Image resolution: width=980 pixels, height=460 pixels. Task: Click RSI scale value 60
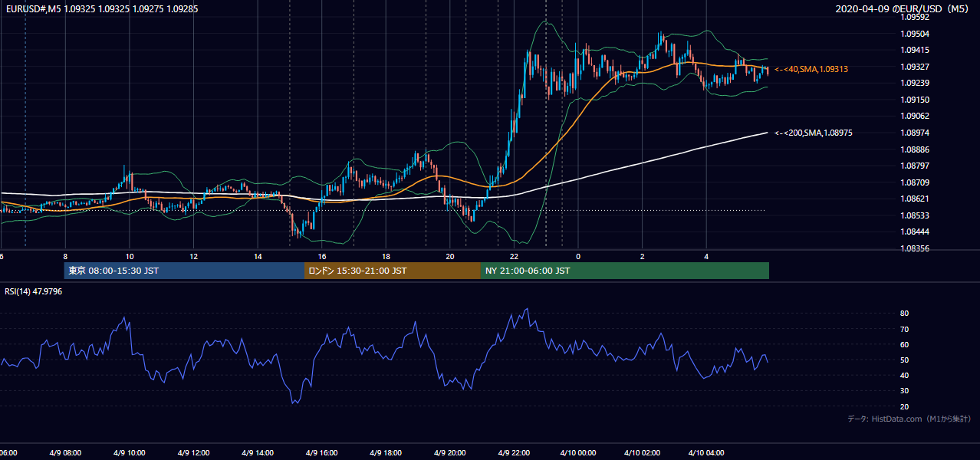905,344
